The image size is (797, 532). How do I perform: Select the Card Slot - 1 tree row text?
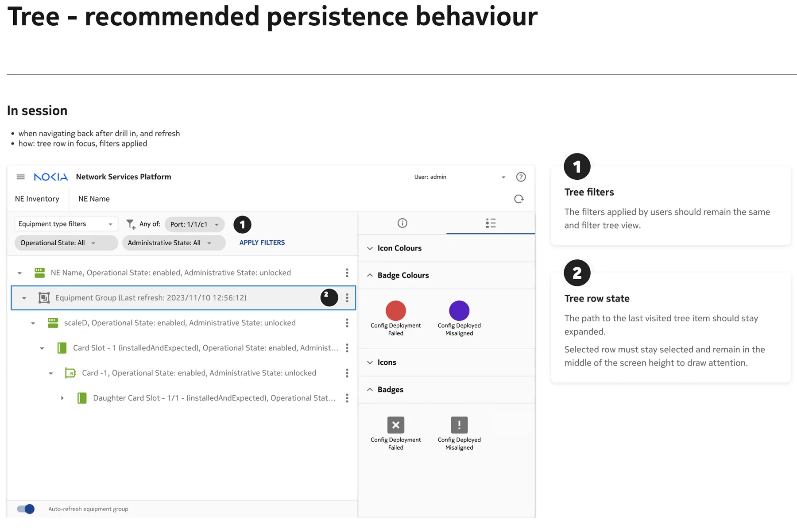click(x=205, y=348)
